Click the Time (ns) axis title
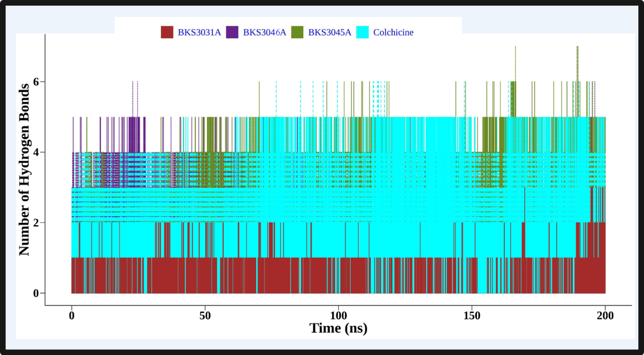This screenshot has height=355, width=644. pos(338,328)
